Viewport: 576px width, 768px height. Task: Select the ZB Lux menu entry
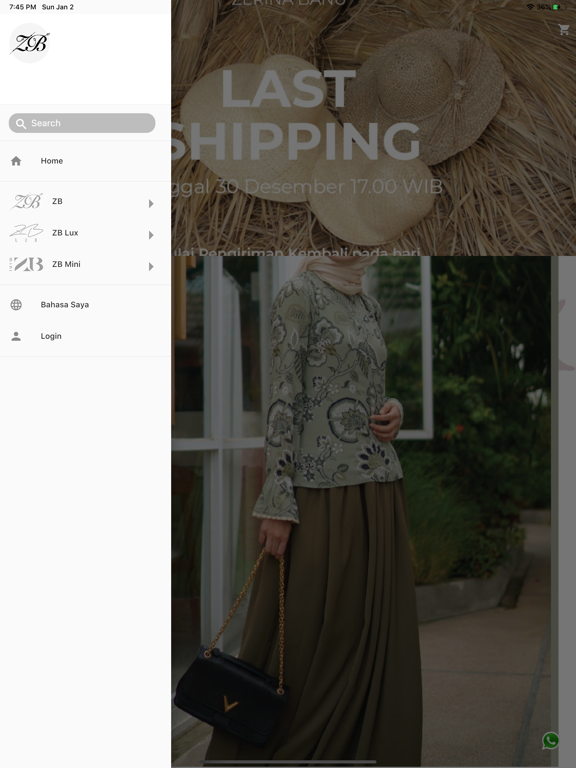(x=65, y=233)
